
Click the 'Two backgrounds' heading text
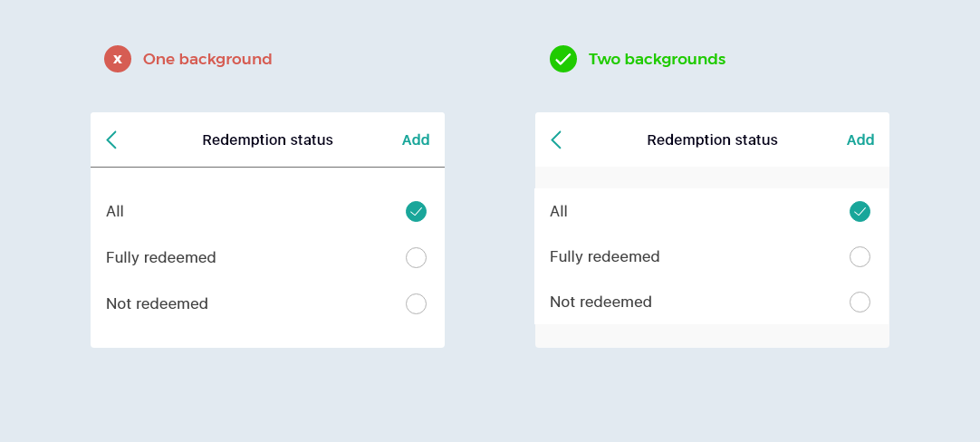tap(657, 60)
